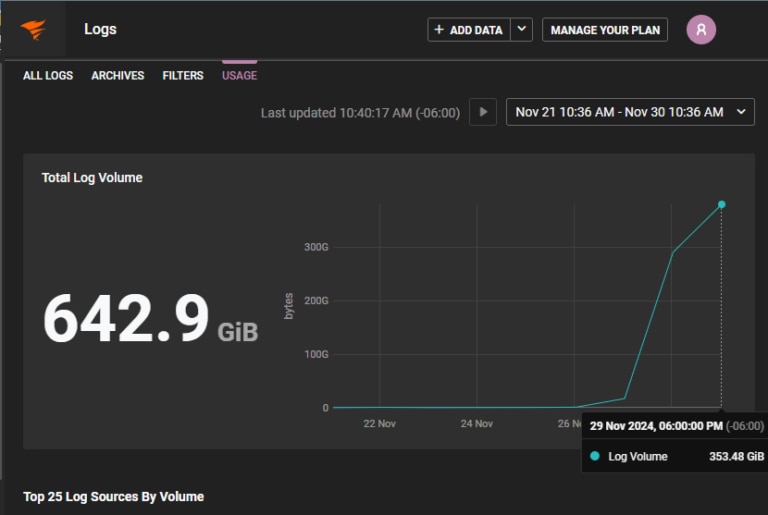The image size is (768, 515).
Task: Click the Last updated timestamp text
Action: (360, 113)
